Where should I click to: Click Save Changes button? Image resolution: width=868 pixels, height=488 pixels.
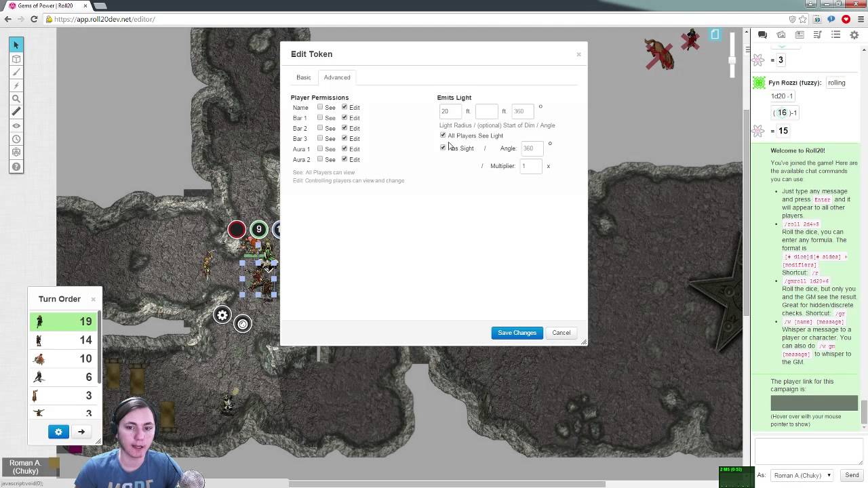tap(517, 333)
